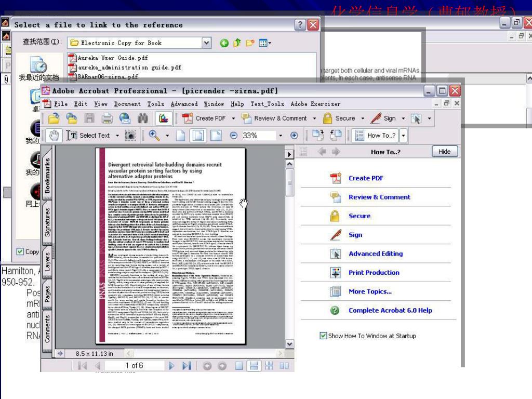532x399 pixels.
Task: Click the Print icon in Acrobat toolbar
Action: click(107, 118)
